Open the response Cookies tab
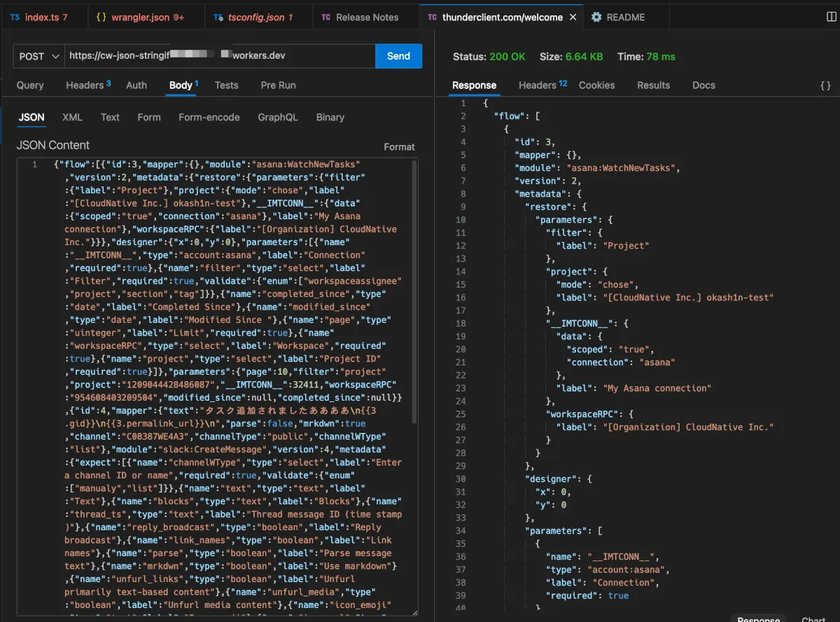The width and height of the screenshot is (840, 622). tap(596, 85)
